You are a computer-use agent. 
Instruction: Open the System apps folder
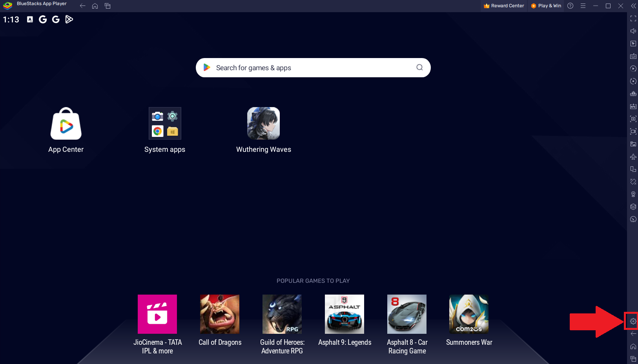pyautogui.click(x=165, y=124)
